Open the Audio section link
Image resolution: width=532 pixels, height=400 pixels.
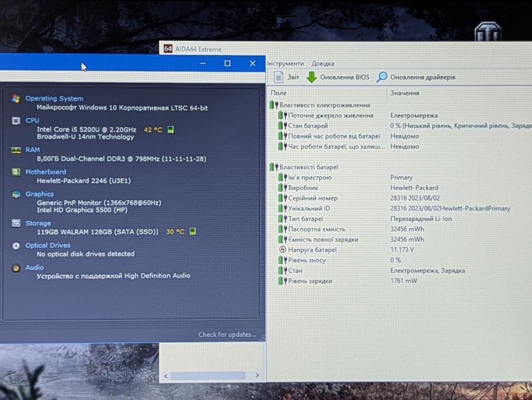pos(34,267)
